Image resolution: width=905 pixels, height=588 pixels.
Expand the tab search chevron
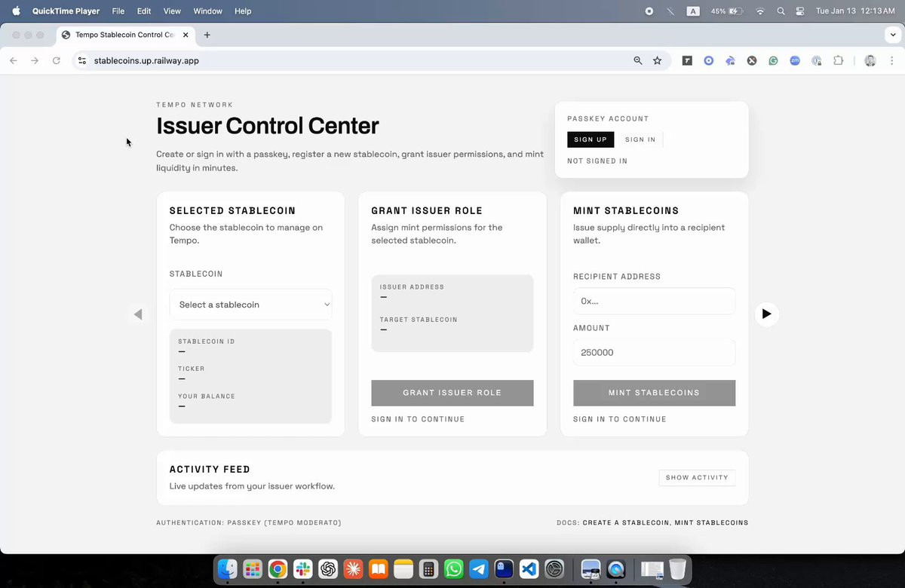click(894, 35)
